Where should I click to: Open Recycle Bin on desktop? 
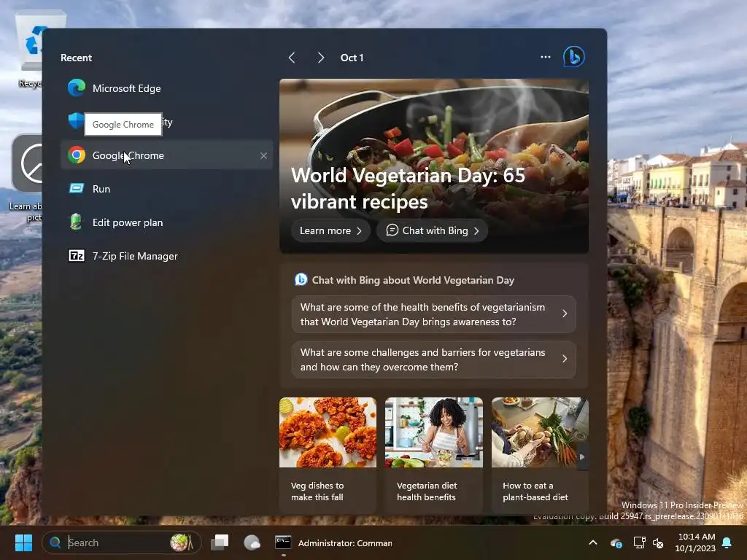[29, 50]
